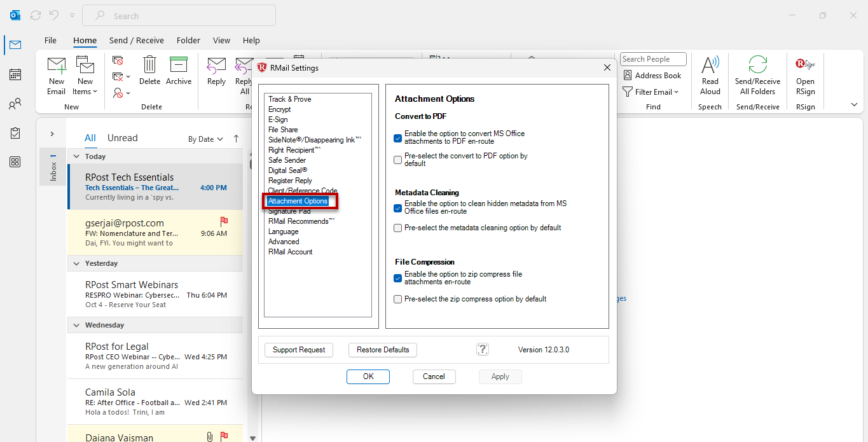Viewport: 868px width, 442px height.
Task: Click the red flag on gserjai@rpost.com email
Action: 224,221
